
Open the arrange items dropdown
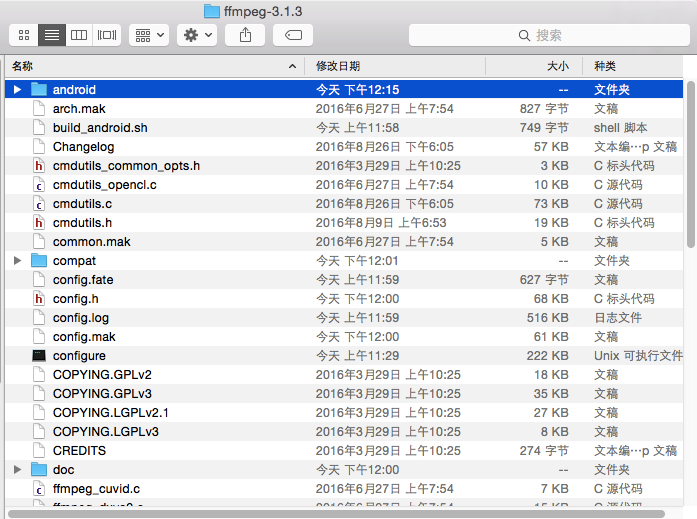click(x=149, y=35)
